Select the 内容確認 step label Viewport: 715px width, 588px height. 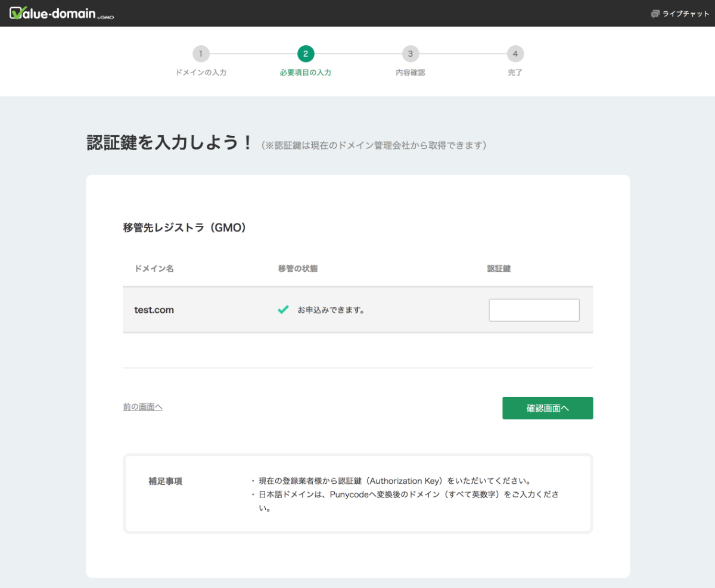pyautogui.click(x=410, y=73)
